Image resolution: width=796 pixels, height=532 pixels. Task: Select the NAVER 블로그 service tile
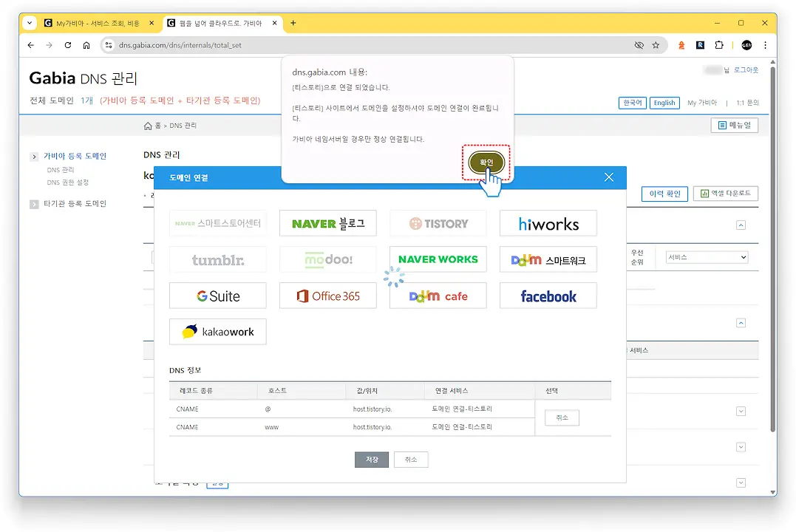(x=328, y=223)
